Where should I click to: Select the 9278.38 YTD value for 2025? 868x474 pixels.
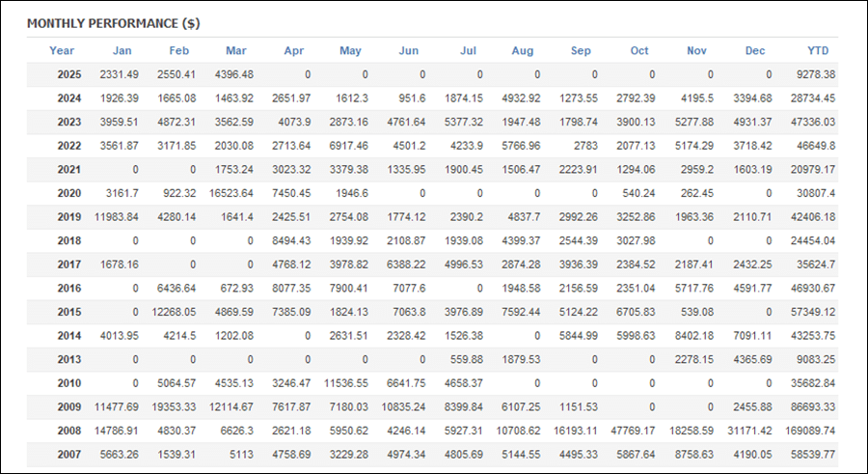816,74
